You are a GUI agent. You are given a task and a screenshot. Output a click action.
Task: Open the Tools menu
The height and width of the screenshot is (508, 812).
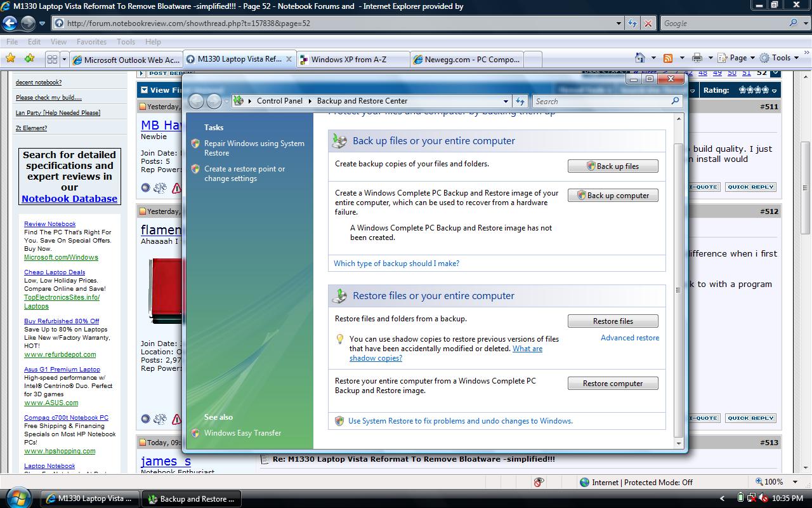click(126, 42)
